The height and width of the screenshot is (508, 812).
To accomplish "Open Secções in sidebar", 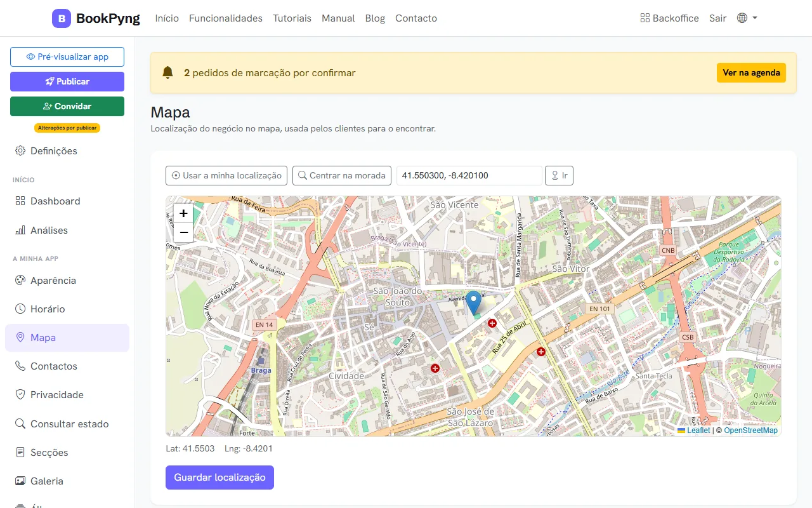I will tap(67, 453).
